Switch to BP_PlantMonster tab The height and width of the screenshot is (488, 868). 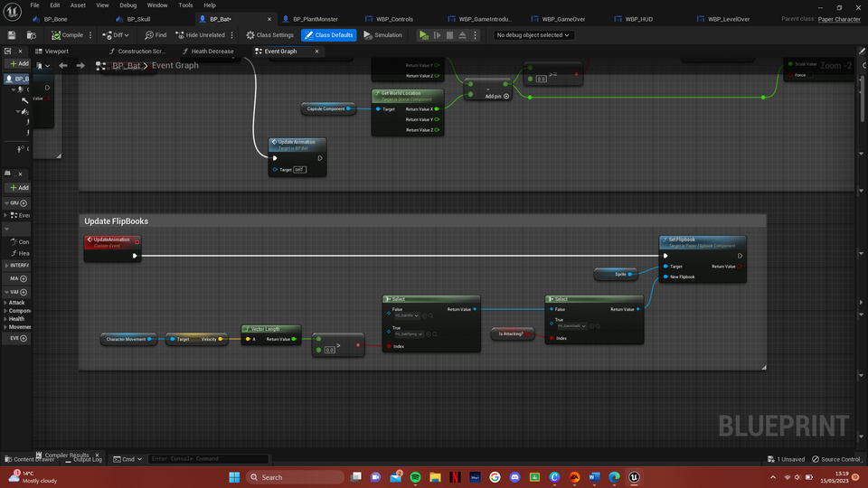pos(316,19)
